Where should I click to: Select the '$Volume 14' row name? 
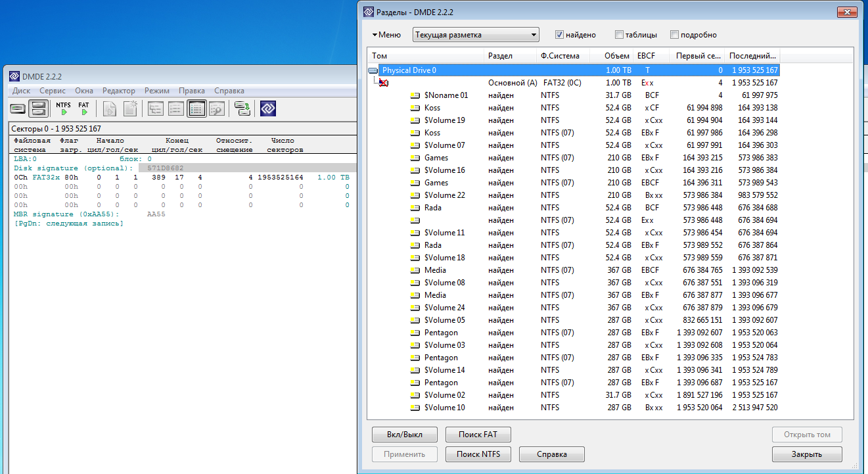[x=444, y=370]
